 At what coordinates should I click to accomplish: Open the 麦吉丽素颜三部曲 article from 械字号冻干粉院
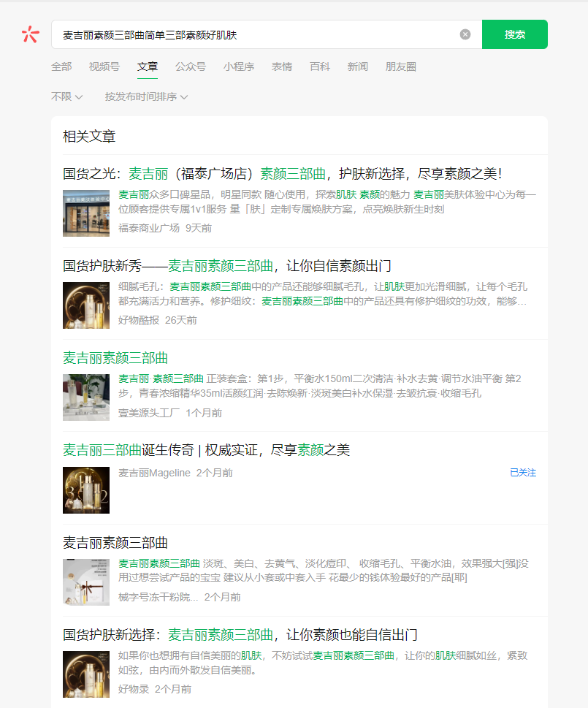click(x=115, y=543)
